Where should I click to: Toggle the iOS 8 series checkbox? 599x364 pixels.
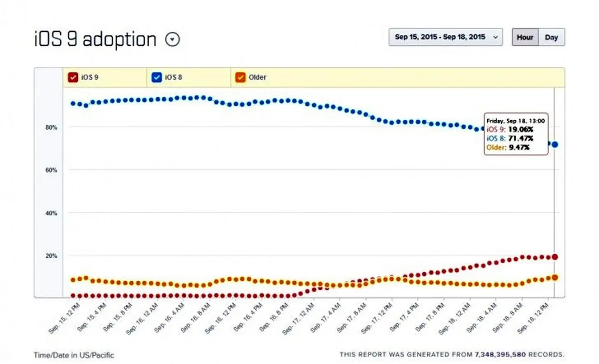[157, 77]
